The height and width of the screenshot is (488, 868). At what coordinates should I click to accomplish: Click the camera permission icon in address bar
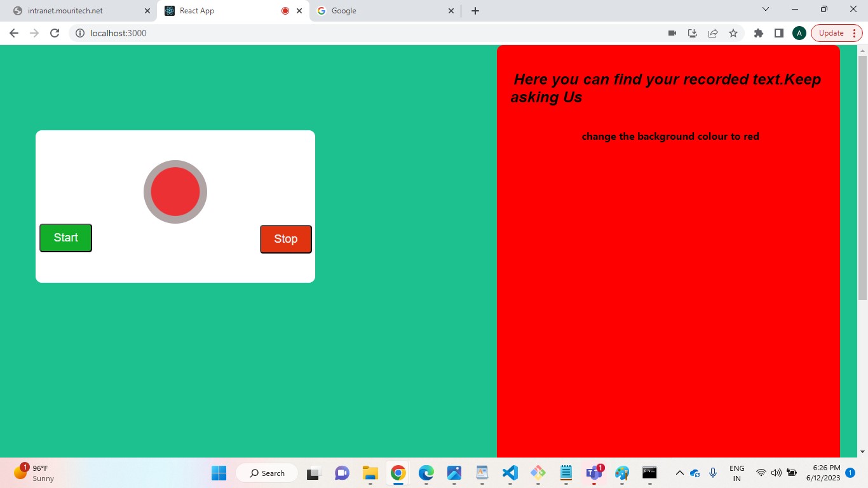[x=672, y=33]
